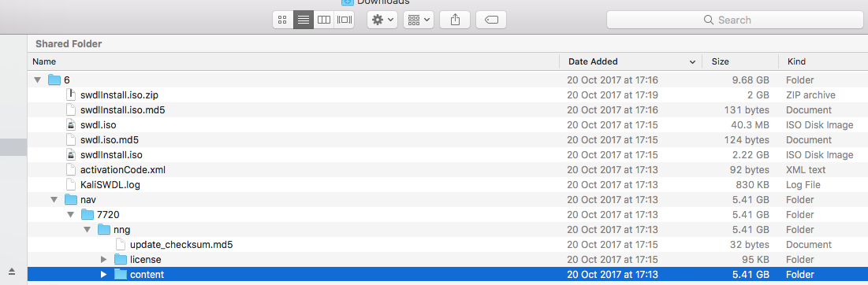The height and width of the screenshot is (285, 868).
Task: Click the Edit Tags button
Action: [491, 20]
